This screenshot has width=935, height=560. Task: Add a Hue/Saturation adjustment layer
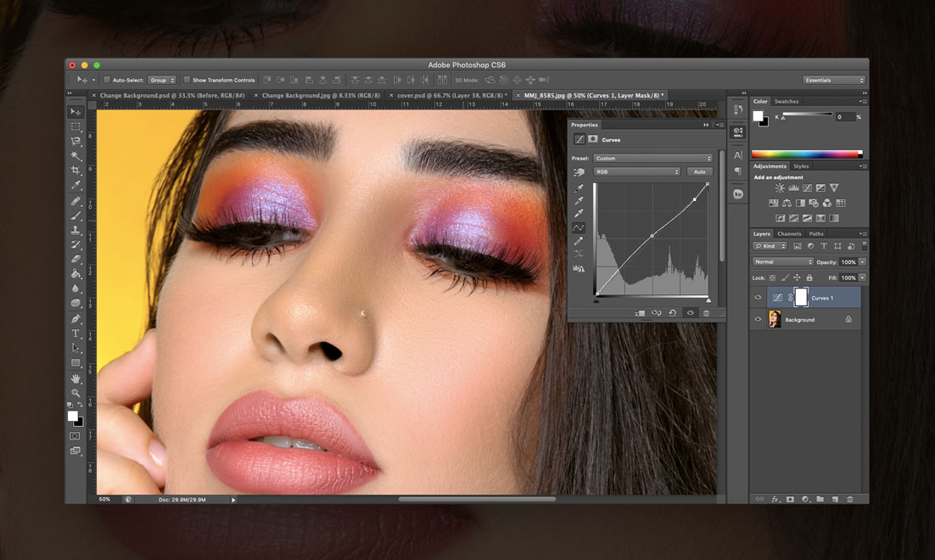coord(774,203)
